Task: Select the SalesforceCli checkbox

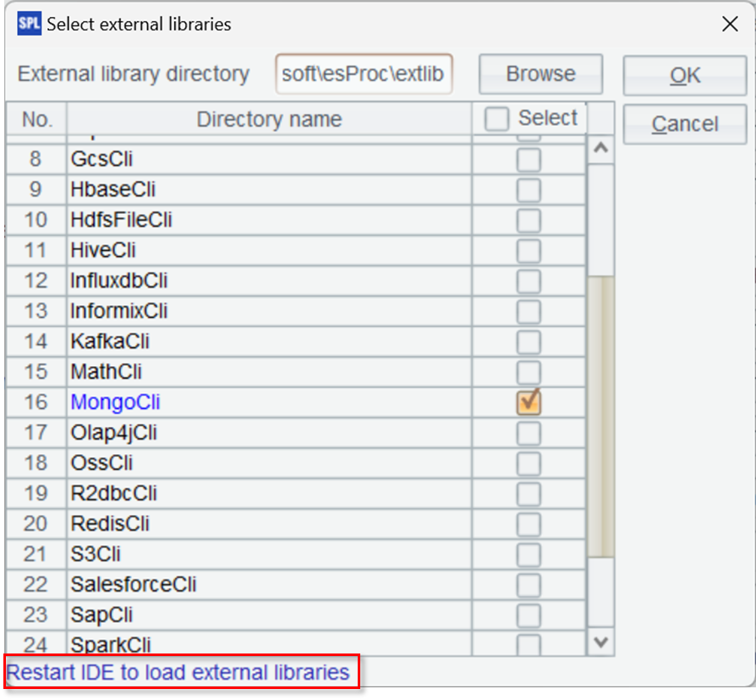Action: click(529, 585)
